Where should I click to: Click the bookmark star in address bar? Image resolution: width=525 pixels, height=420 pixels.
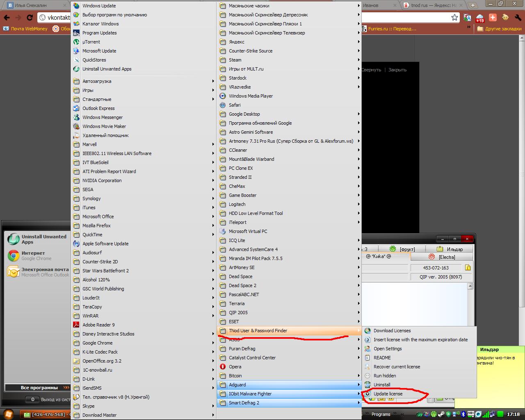(x=454, y=17)
